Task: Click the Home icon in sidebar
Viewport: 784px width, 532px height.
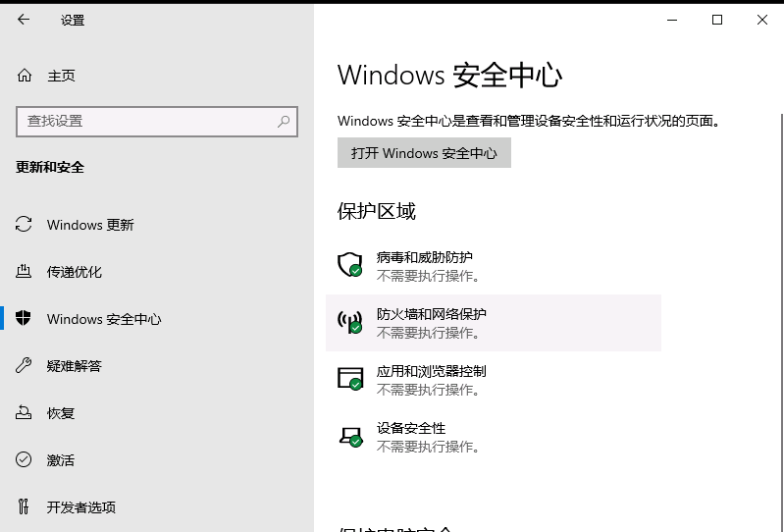Action: [25, 76]
